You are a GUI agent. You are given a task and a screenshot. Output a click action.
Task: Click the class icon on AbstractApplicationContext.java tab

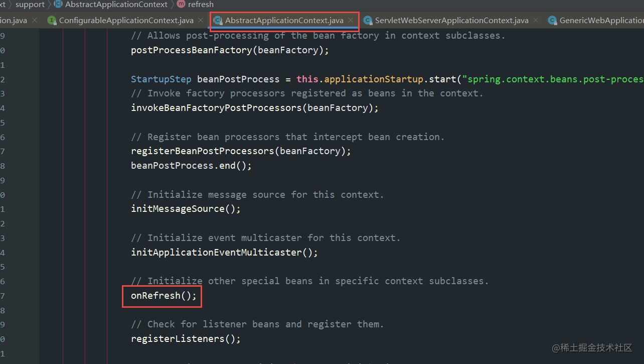[218, 21]
